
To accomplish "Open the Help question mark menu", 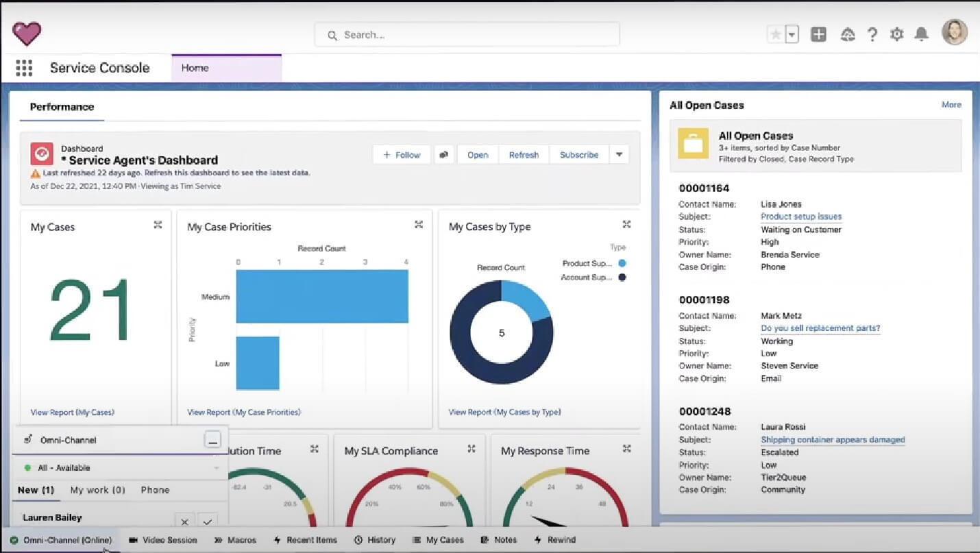I will [x=872, y=34].
